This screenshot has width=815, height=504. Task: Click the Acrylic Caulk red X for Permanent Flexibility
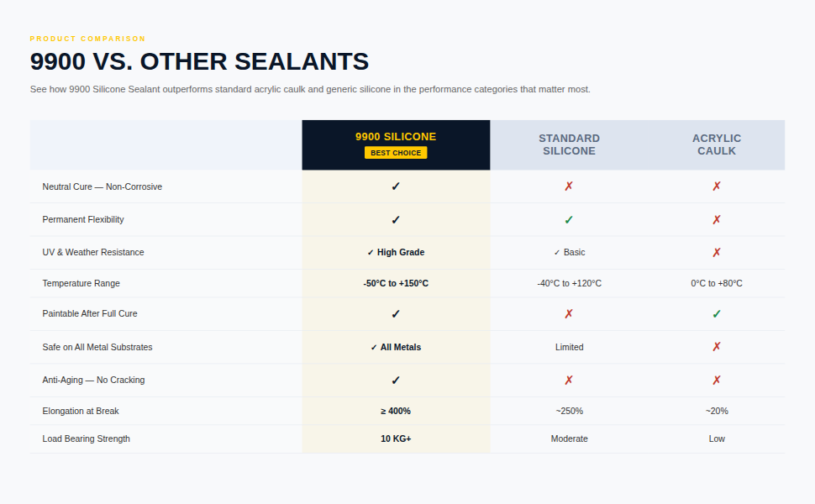[716, 220]
